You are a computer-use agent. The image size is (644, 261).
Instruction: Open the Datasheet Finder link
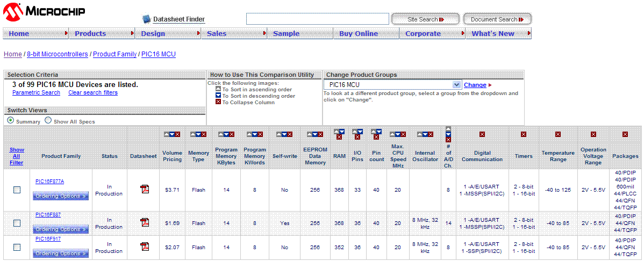[178, 19]
